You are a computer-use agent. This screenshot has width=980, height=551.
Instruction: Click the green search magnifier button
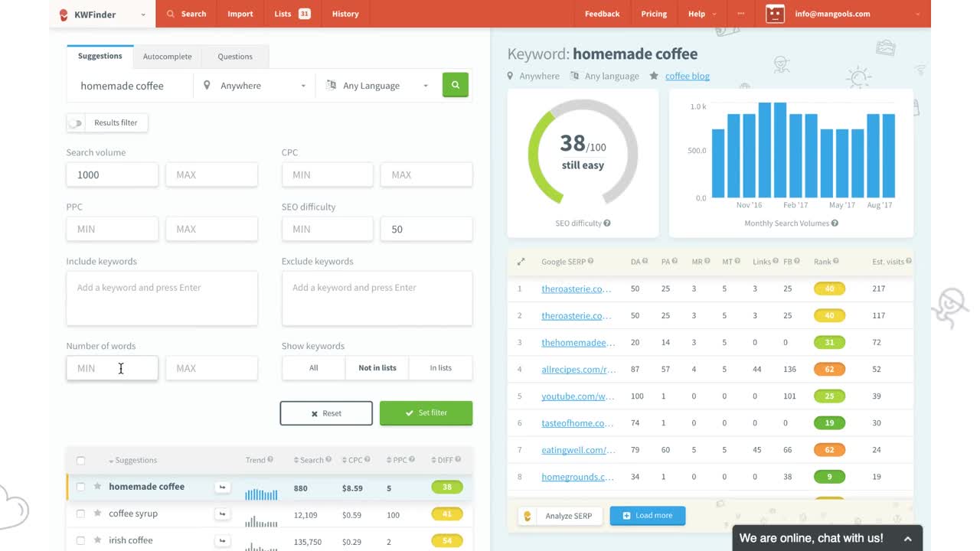pos(455,85)
